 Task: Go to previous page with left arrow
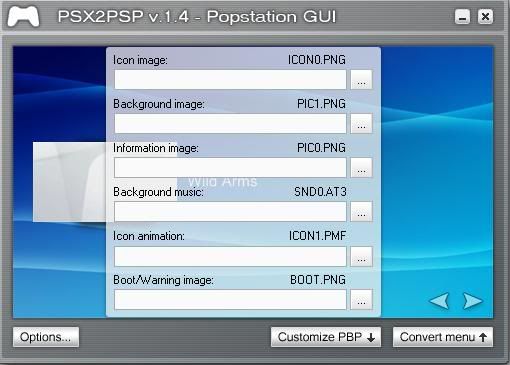click(439, 301)
